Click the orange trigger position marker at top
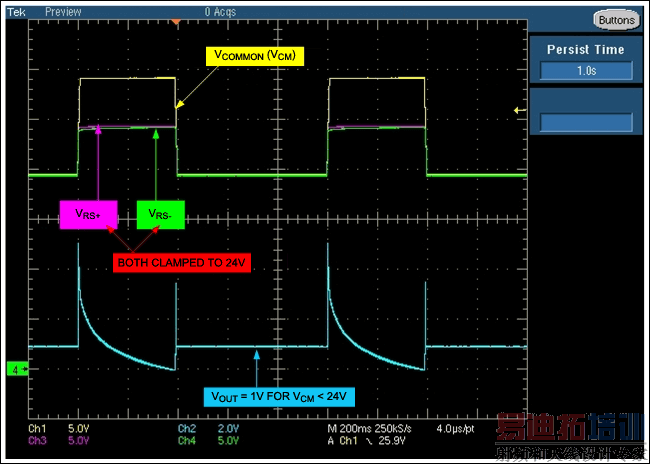This screenshot has width=650, height=464. click(x=176, y=21)
